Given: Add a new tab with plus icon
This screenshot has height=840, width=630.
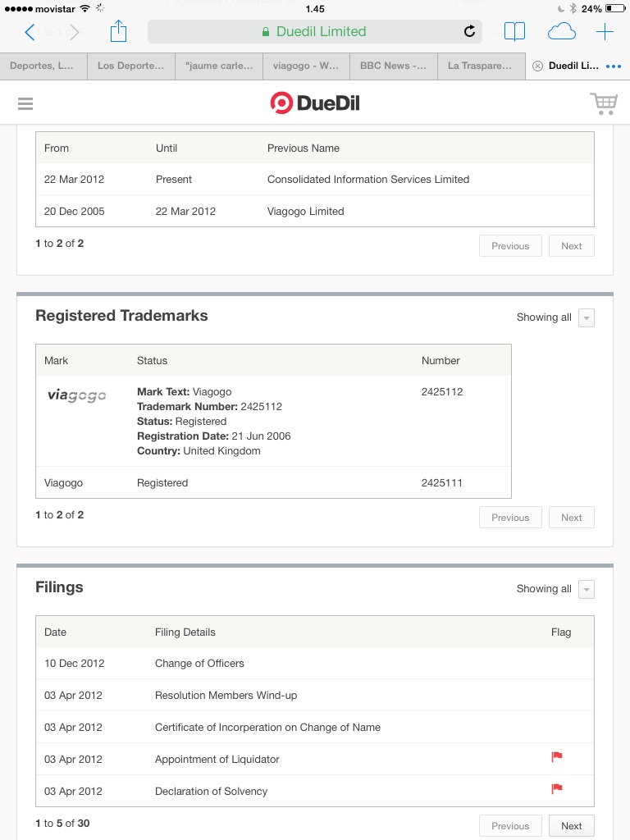Looking at the screenshot, I should (x=605, y=32).
